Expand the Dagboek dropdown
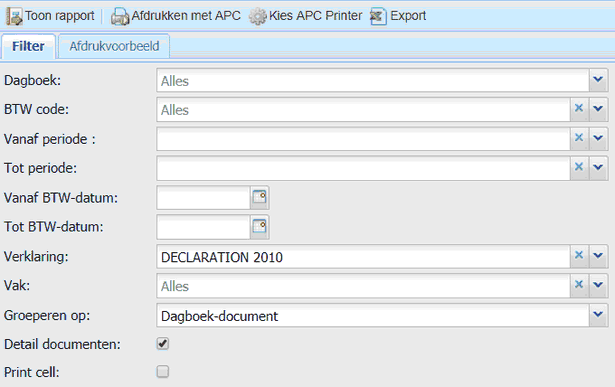615x387 pixels. 598,80
